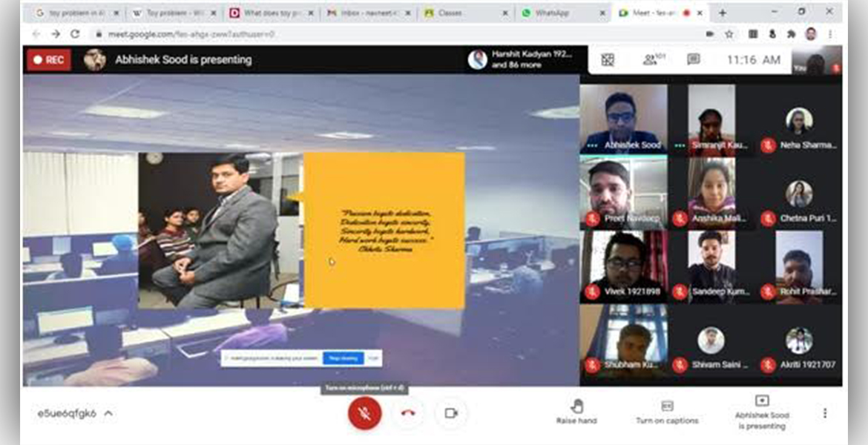Select Shivam Saini's participant tile
Viewport: 868px width, 445px height.
tap(711, 340)
